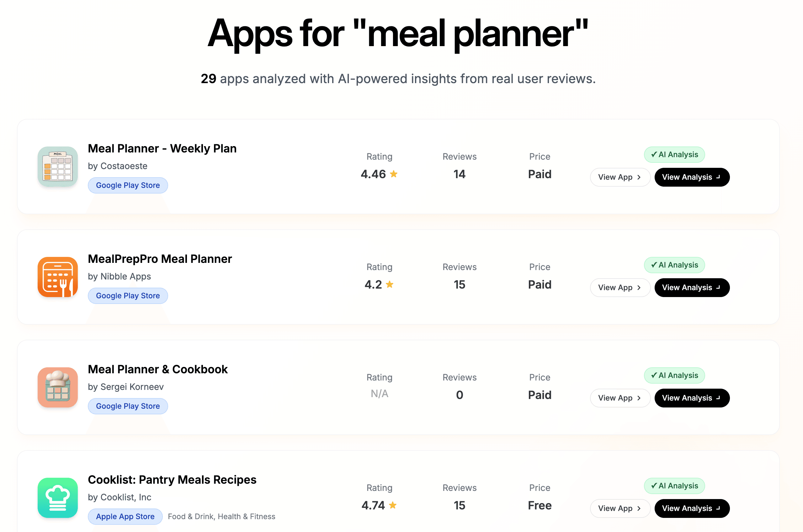Click developer name Costaoeste
The image size is (803, 532).
coord(117,166)
